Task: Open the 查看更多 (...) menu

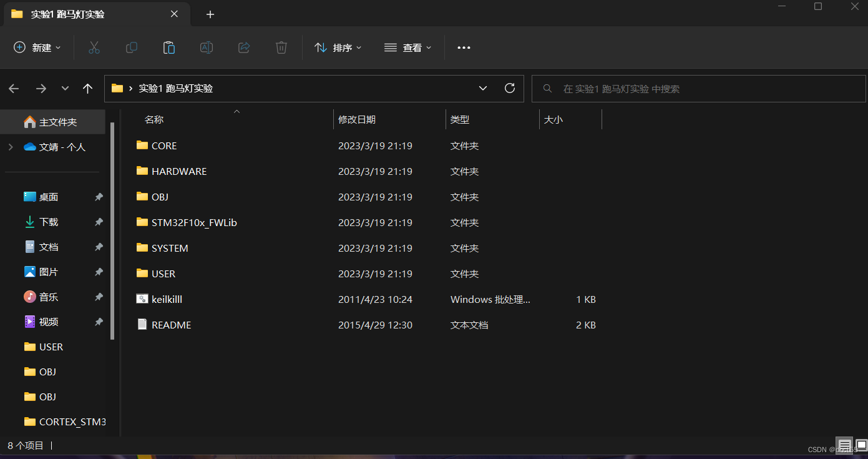Action: pos(464,47)
